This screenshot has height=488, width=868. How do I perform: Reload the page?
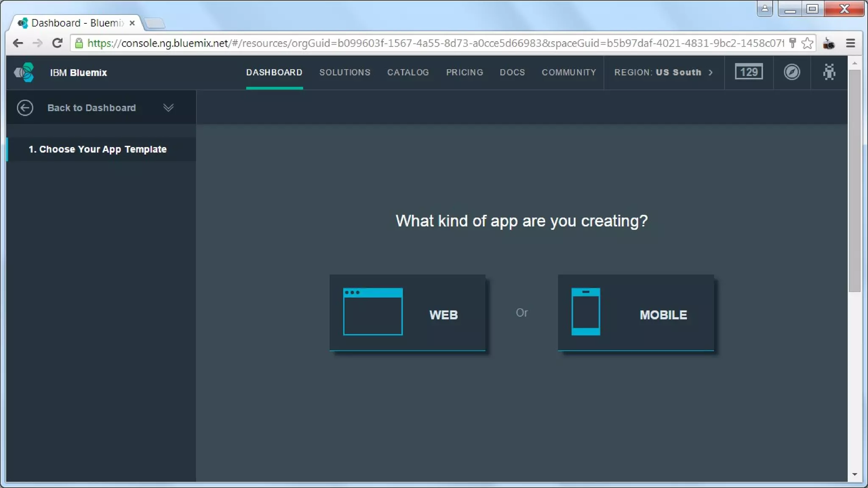(x=57, y=43)
